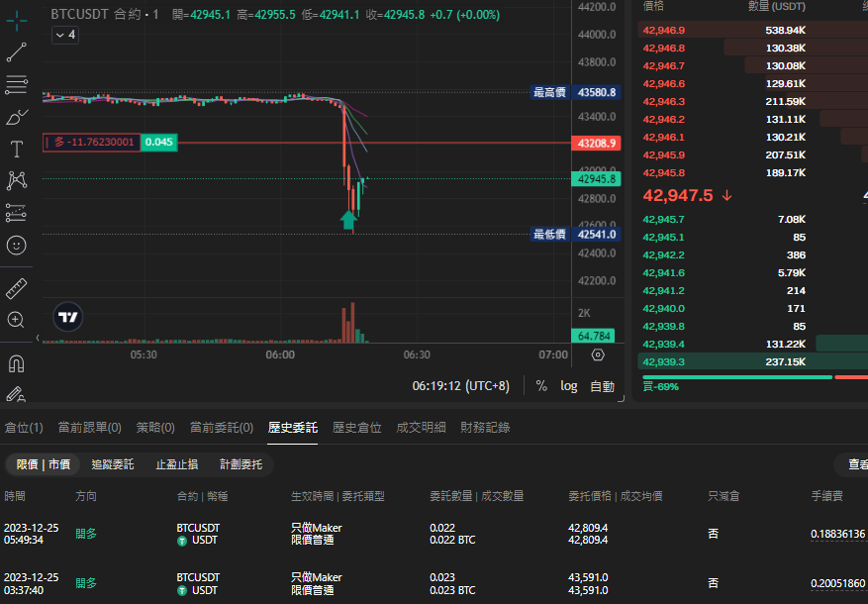
Task: Click fee value 0.20051860
Action: 837,583
